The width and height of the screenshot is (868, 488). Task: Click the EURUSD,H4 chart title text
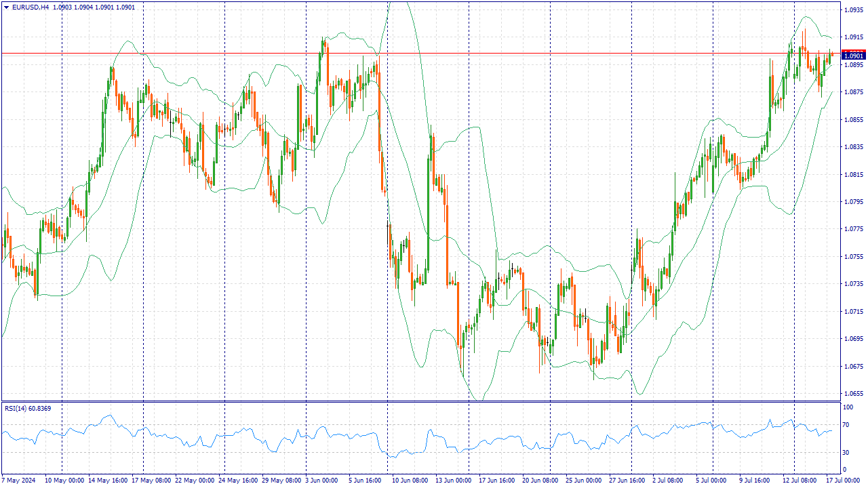31,7
